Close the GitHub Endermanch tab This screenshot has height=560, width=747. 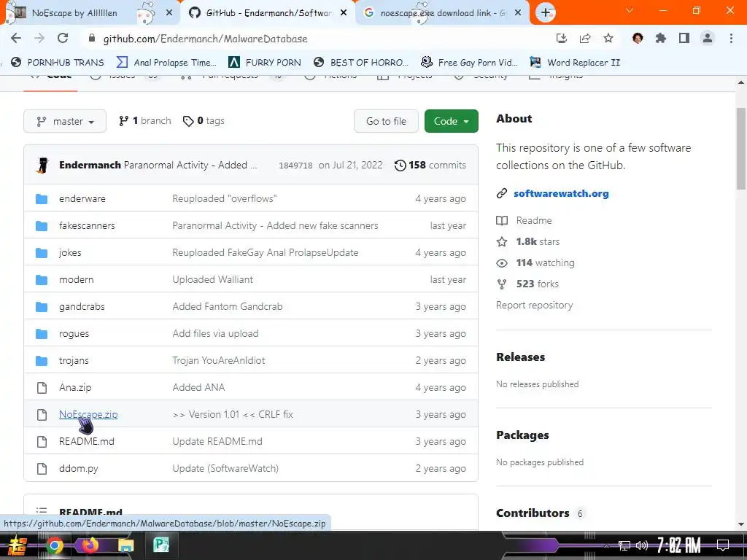click(344, 13)
